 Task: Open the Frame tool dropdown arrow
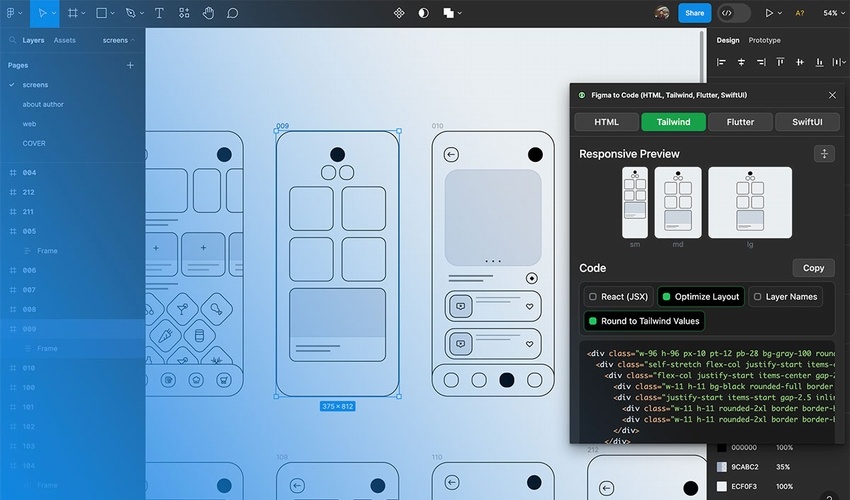pyautogui.click(x=85, y=14)
